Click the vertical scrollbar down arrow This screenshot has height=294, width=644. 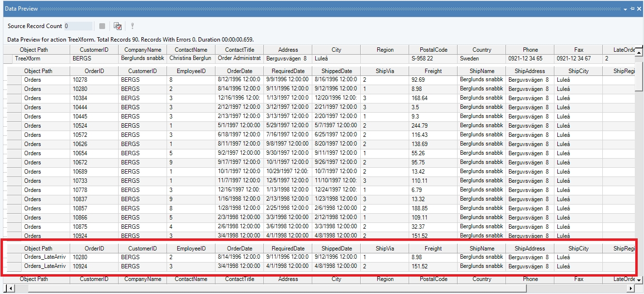click(x=639, y=280)
